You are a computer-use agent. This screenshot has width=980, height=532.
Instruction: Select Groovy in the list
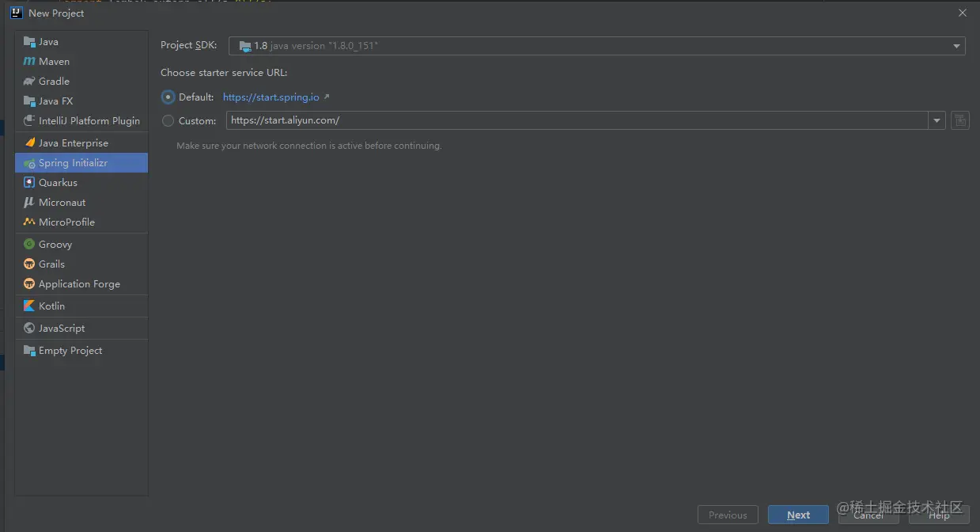click(81, 245)
